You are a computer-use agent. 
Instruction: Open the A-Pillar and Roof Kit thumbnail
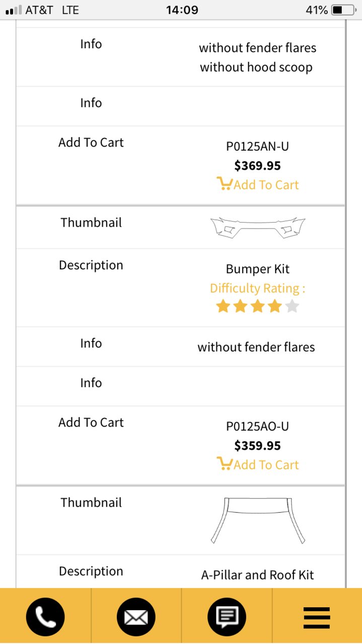[257, 521]
